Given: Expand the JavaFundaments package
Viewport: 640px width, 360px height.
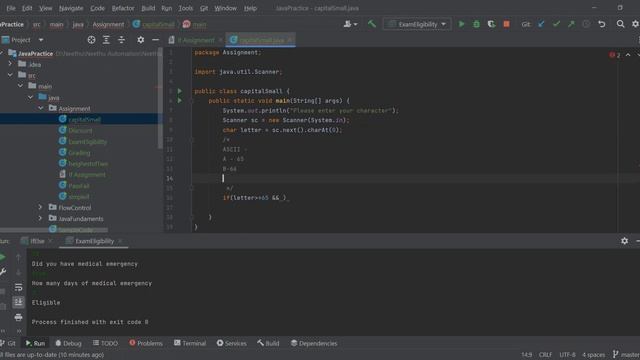Looking at the screenshot, I should tap(40, 218).
